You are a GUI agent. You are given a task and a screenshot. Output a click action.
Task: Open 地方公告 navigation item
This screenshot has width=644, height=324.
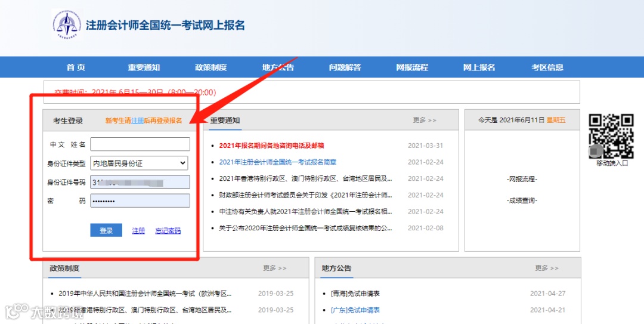click(x=278, y=67)
